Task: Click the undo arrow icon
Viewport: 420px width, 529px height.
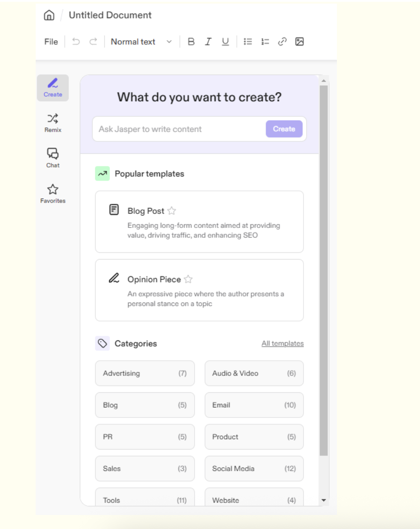Action: (76, 42)
